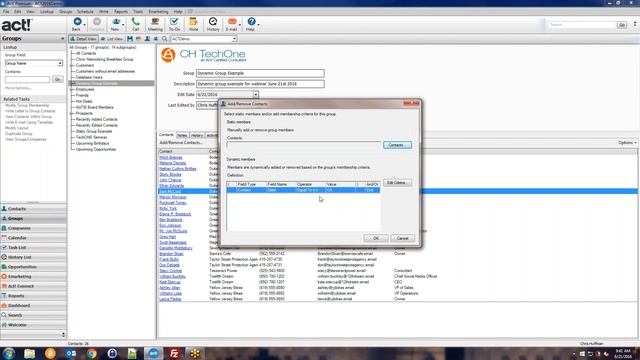Switch to Detail View
Image resolution: width=640 pixels, height=360 pixels.
tap(83, 39)
